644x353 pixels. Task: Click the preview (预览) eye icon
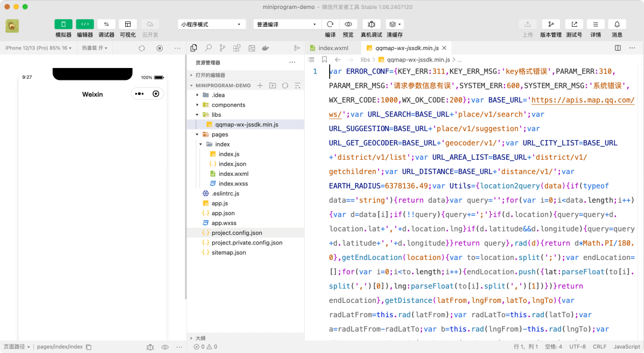tap(348, 24)
